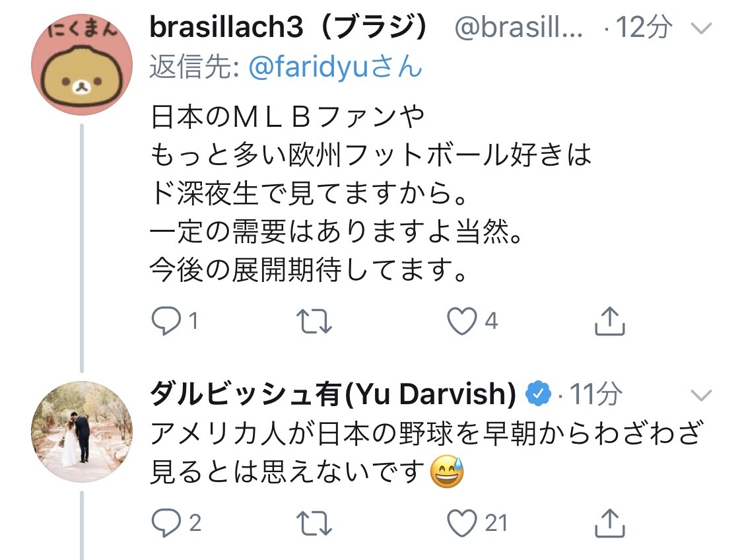The height and width of the screenshot is (560, 742).
Task: Open brasillach3 (ブラジ) display name
Action: coord(289,27)
